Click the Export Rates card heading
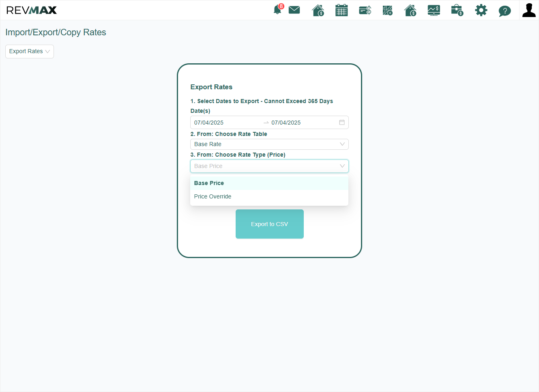Screen dimensions: 539x392 click(211, 87)
